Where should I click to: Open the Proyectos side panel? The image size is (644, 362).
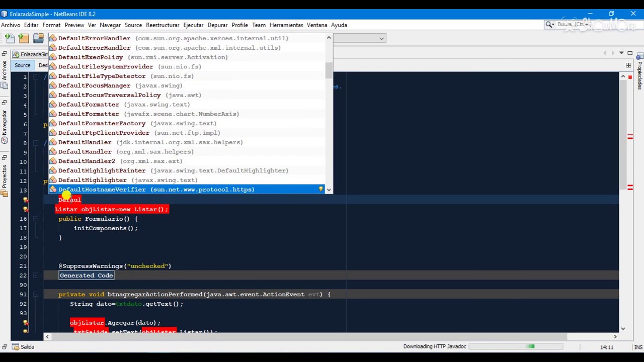pyautogui.click(x=5, y=177)
